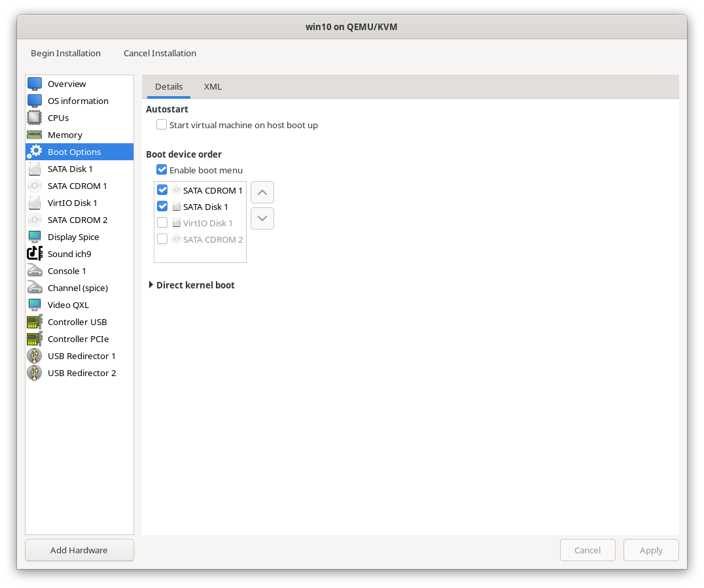Click the SATA CDROM 1 disc icon in sidebar
This screenshot has width=704, height=588.
(35, 186)
